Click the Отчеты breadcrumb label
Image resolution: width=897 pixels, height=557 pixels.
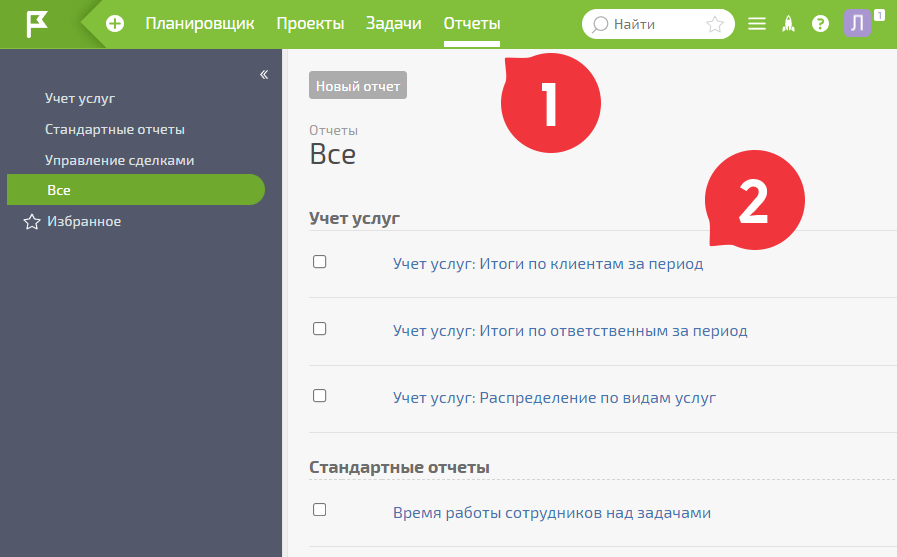[334, 130]
